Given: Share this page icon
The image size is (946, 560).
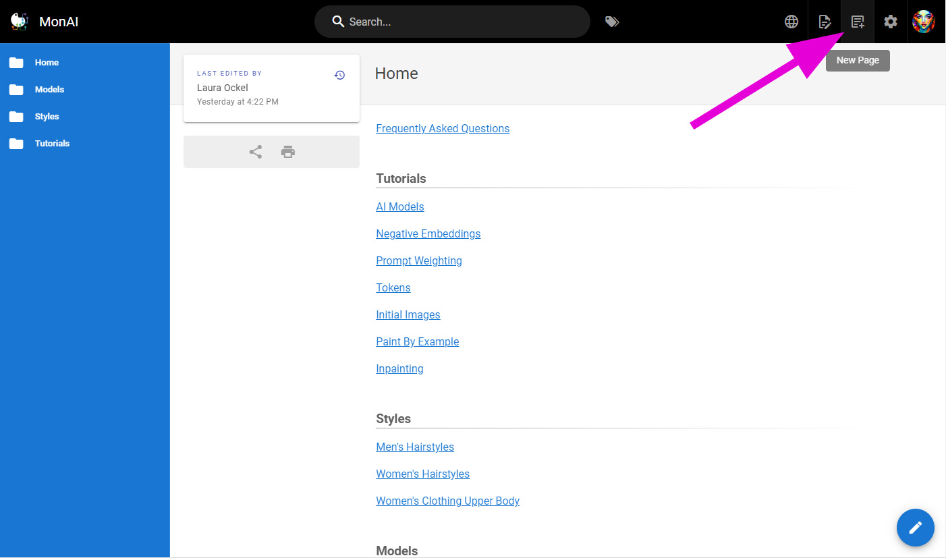Looking at the screenshot, I should [256, 152].
